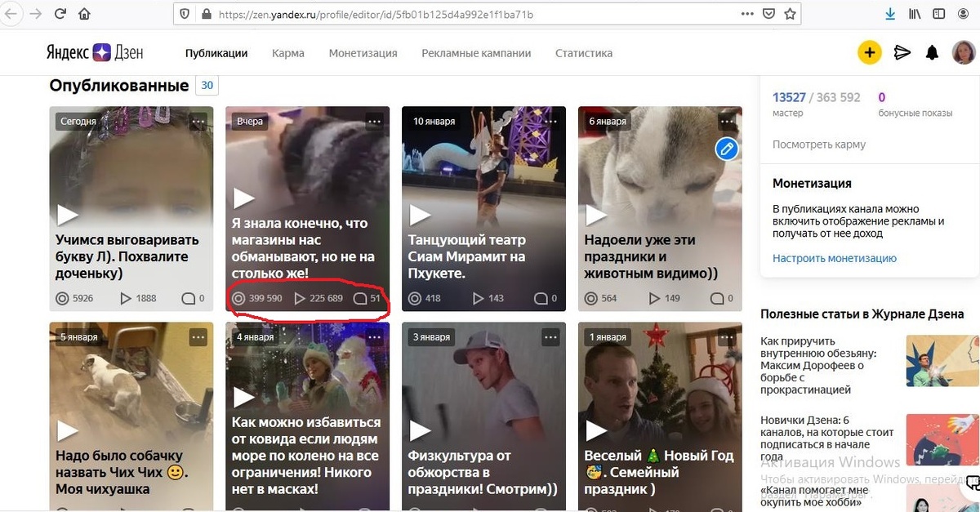Click 'Посмотреть карму' link
The image size is (980, 512).
[819, 145]
